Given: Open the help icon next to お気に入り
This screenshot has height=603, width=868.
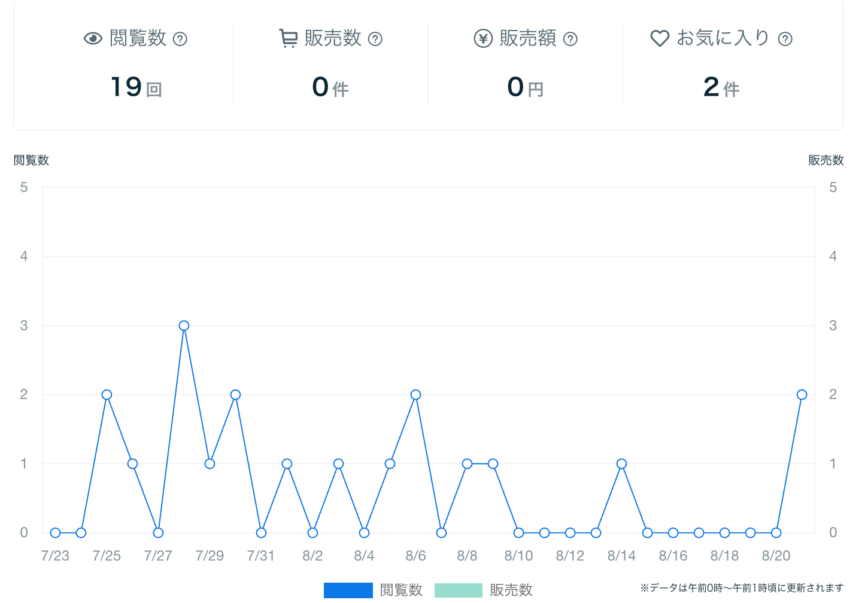Looking at the screenshot, I should (x=785, y=39).
